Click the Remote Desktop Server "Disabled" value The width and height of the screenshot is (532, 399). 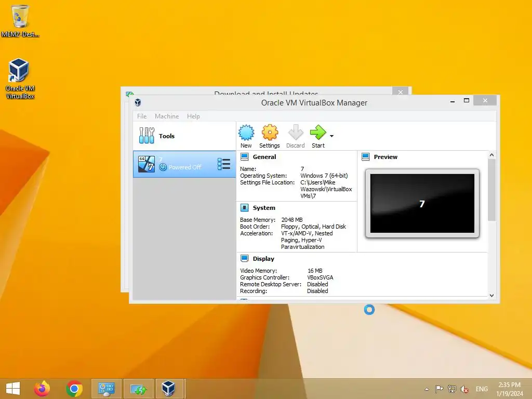click(317, 284)
